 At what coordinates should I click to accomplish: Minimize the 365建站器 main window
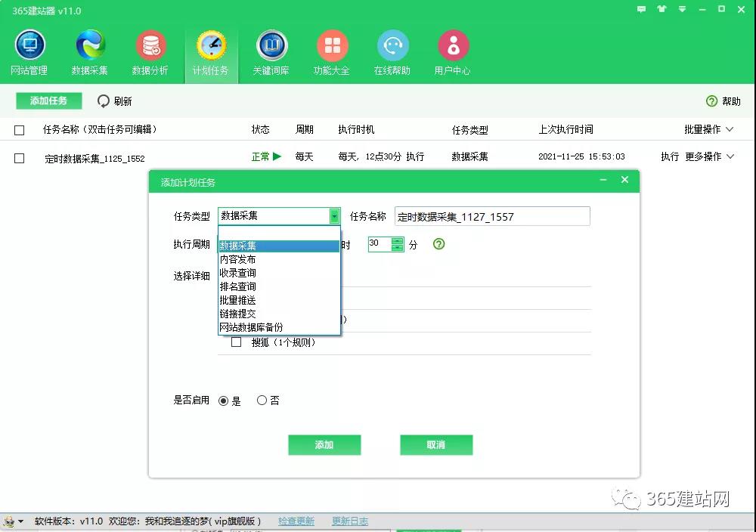tap(702, 9)
